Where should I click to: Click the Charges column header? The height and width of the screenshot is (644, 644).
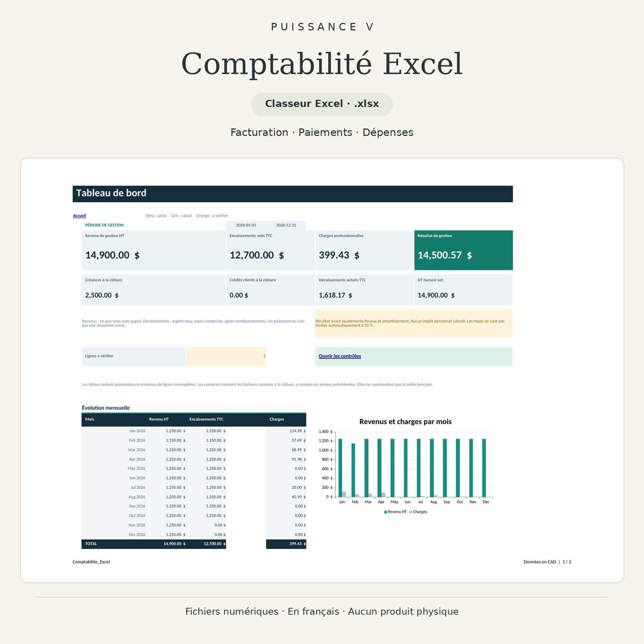[277, 420]
